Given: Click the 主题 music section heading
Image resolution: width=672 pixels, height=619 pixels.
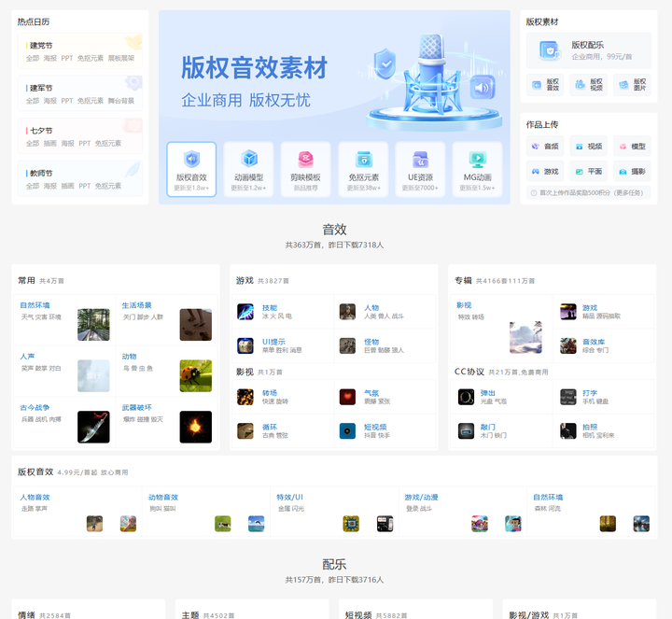Looking at the screenshot, I should click(190, 615).
